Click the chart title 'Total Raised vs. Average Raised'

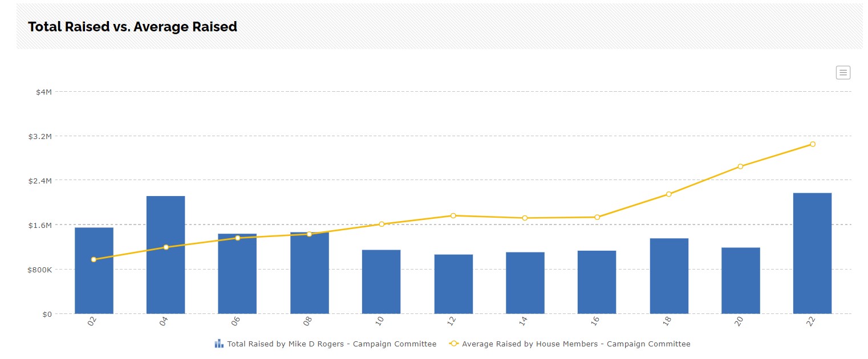point(132,26)
